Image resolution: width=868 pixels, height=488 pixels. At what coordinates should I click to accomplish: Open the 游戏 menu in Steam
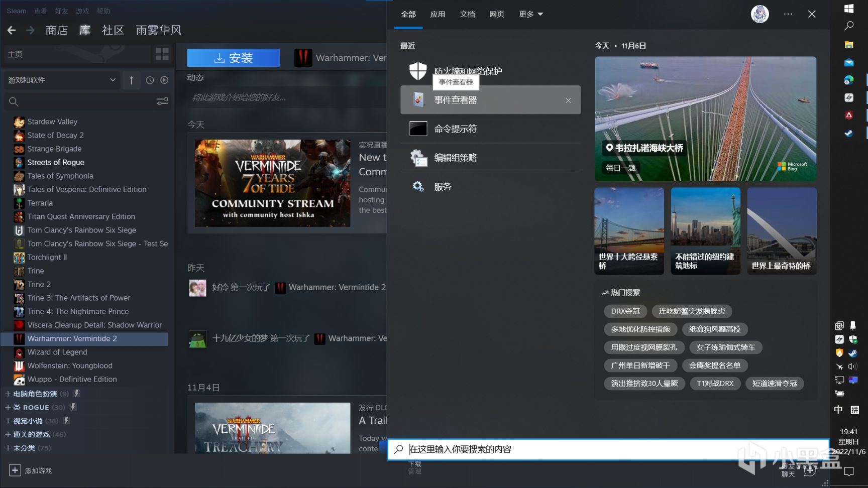coord(82,11)
